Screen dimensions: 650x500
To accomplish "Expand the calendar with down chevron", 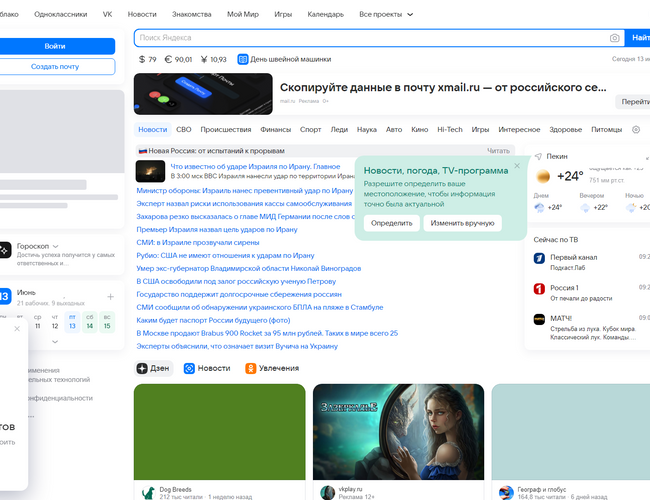I will coord(54,341).
